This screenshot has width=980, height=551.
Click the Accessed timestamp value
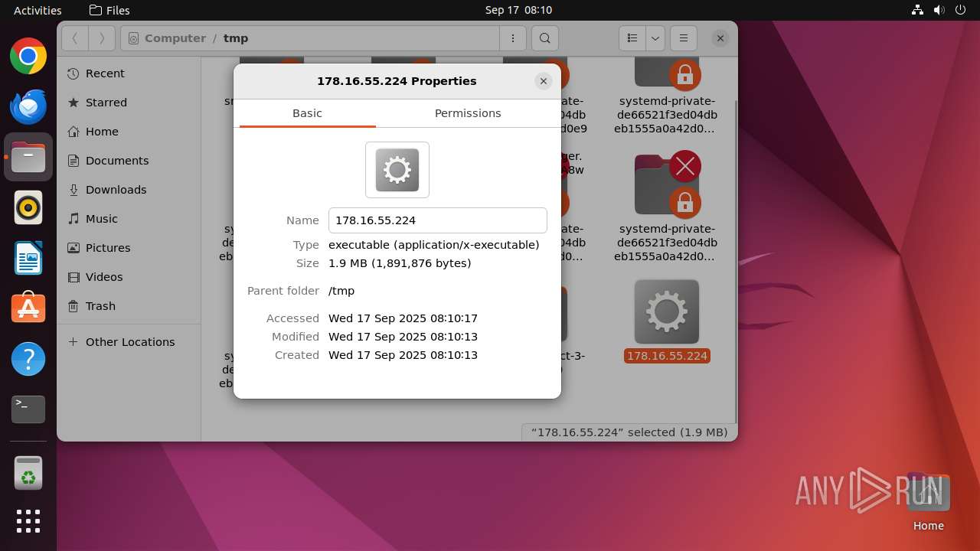(x=403, y=318)
